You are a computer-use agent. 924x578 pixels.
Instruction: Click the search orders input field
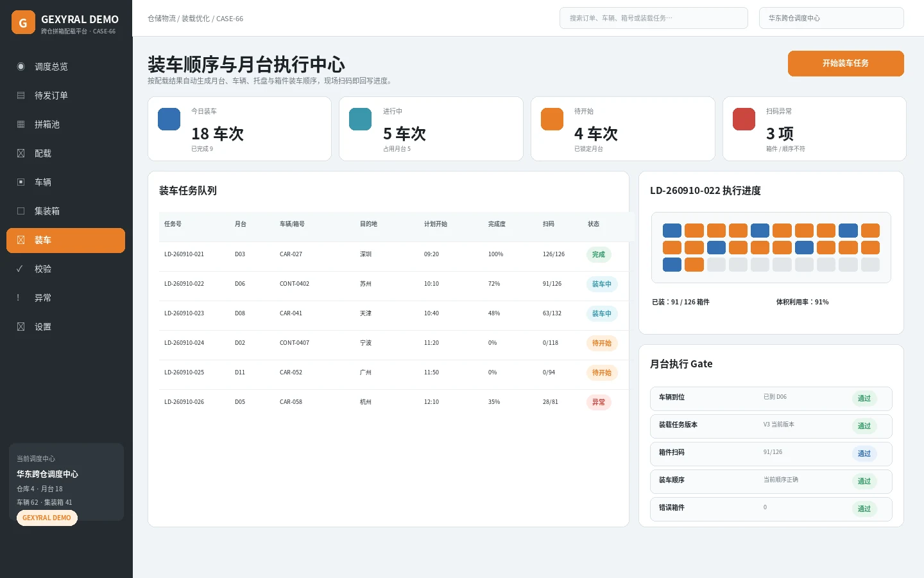(654, 18)
